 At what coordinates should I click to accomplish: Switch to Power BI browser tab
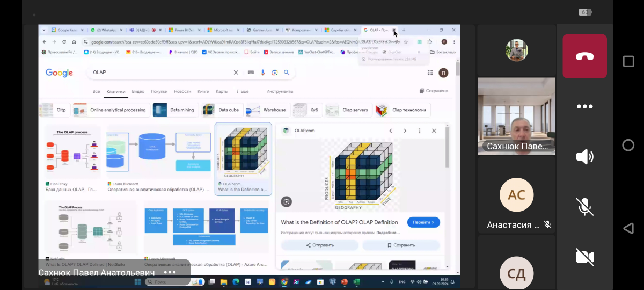184,30
